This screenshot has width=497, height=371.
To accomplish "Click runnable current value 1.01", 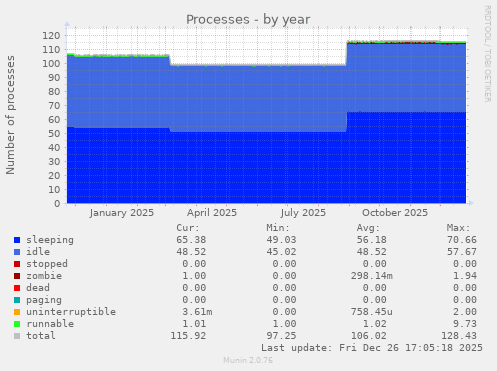I will click(x=194, y=324).
